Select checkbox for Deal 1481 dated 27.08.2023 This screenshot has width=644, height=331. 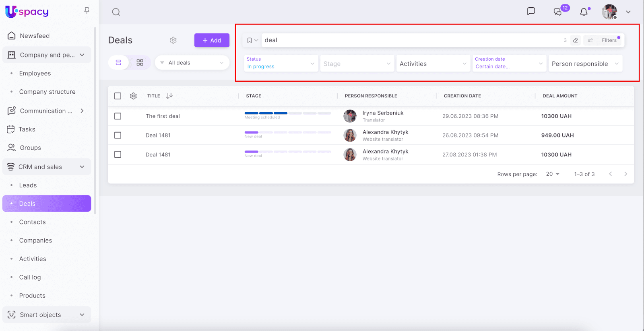(118, 154)
